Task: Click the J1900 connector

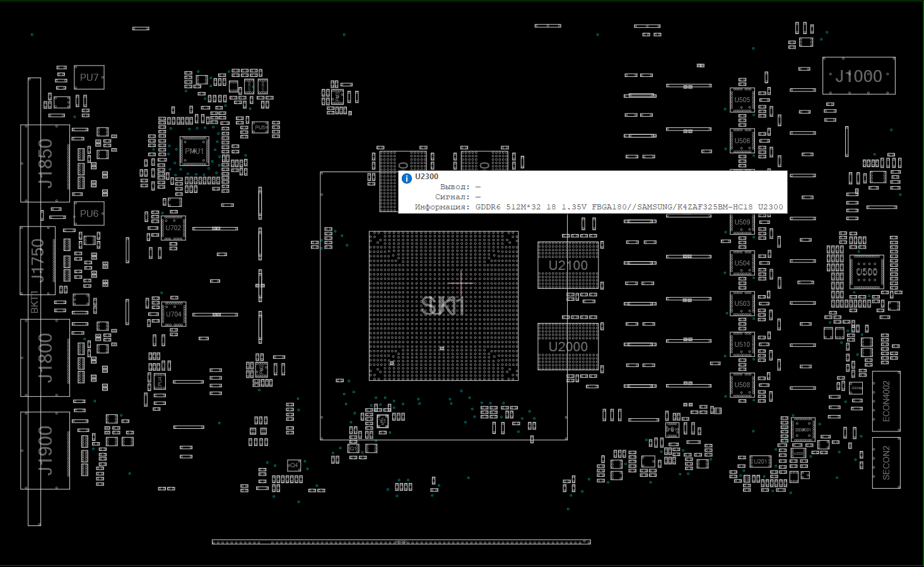Action: point(45,450)
